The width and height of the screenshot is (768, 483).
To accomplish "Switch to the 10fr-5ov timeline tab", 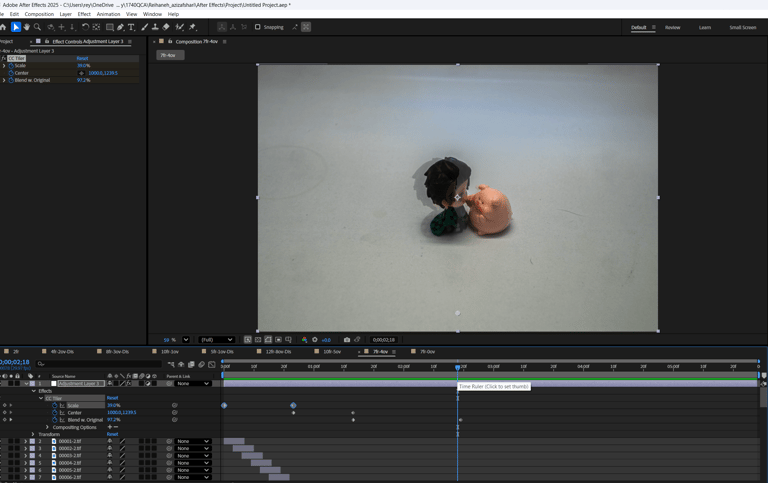I will (x=332, y=352).
